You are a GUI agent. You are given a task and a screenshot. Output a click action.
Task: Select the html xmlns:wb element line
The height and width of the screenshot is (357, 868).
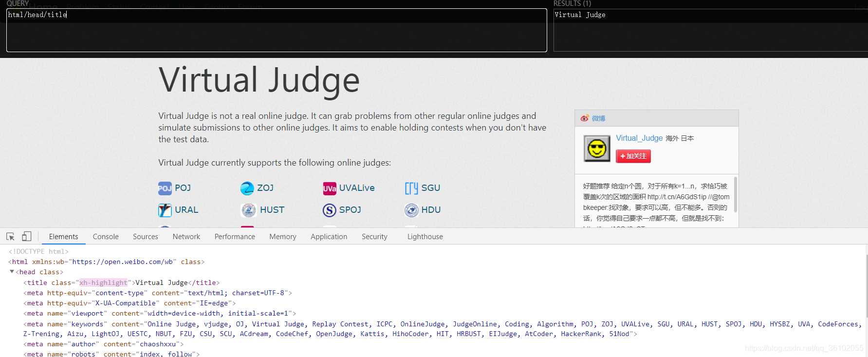coord(107,262)
